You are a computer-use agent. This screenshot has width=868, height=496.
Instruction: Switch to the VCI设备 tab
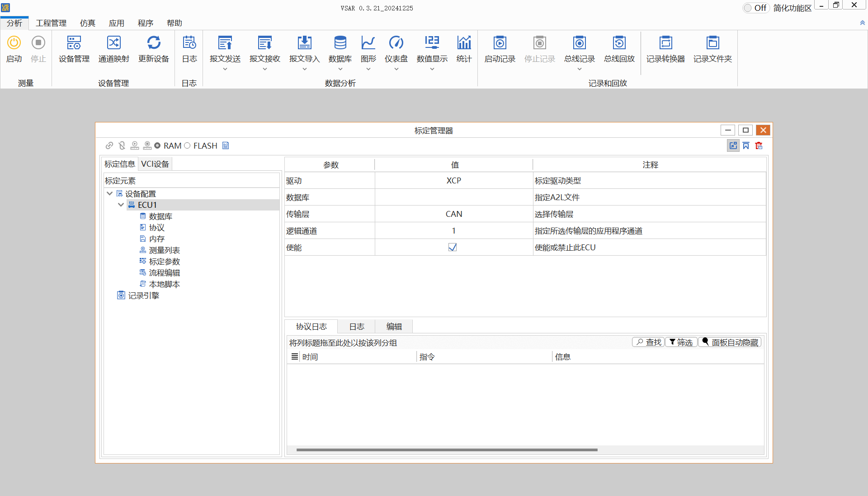pos(155,164)
